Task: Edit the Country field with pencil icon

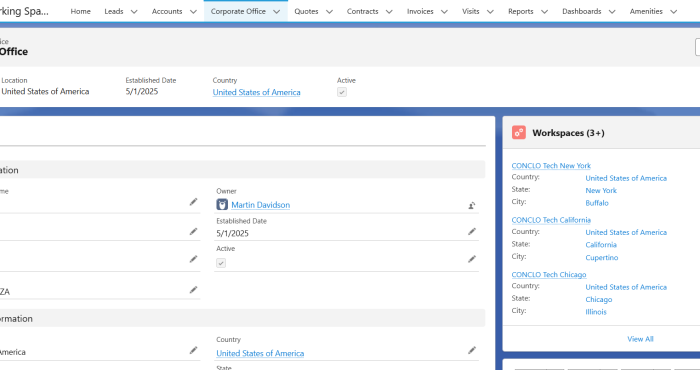Action: click(472, 350)
